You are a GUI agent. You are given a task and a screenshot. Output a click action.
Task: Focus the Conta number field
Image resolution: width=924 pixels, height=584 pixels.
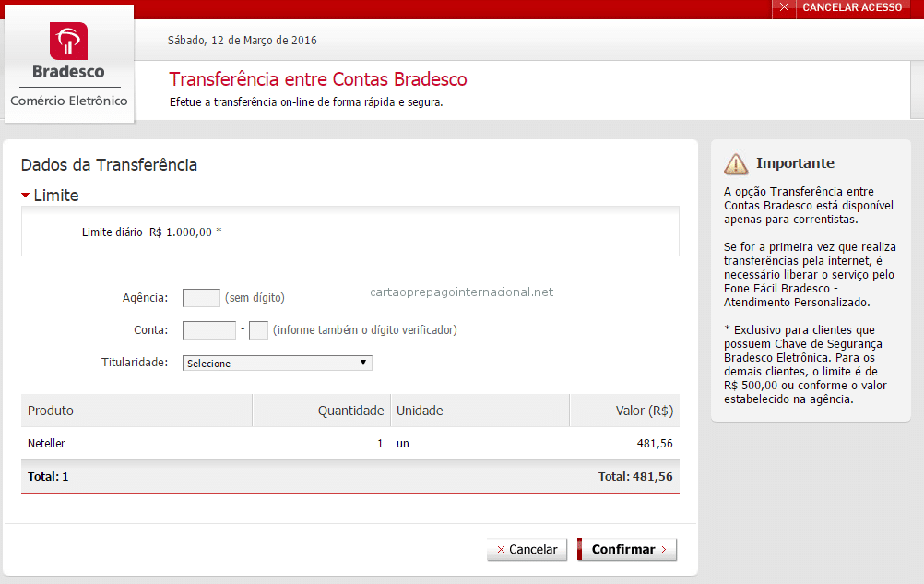(209, 330)
